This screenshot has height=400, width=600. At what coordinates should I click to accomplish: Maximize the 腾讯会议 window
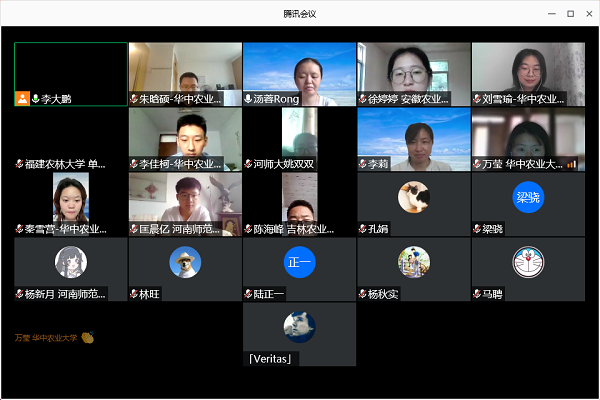(570, 14)
